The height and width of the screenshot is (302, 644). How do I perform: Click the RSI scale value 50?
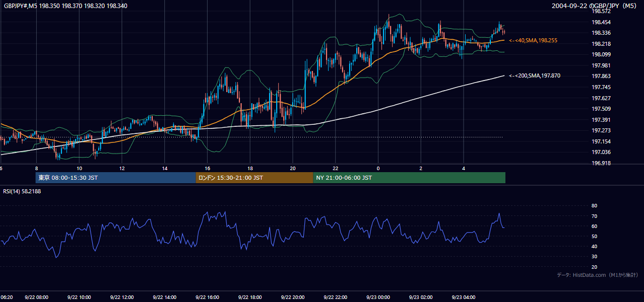(x=594, y=236)
